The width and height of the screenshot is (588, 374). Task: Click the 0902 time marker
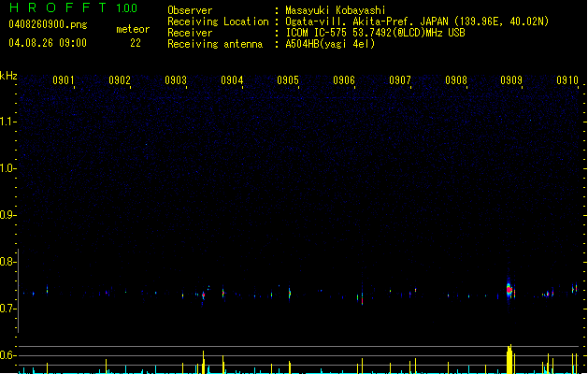click(x=120, y=80)
